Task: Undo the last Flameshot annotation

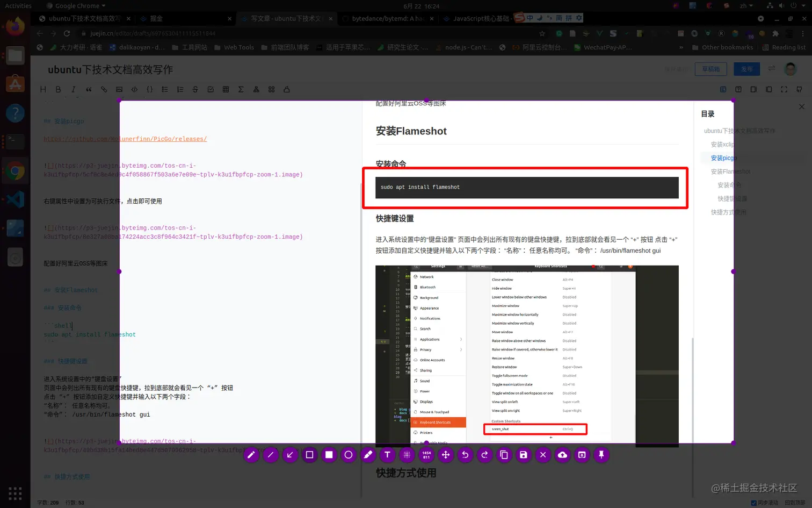Action: (x=465, y=455)
